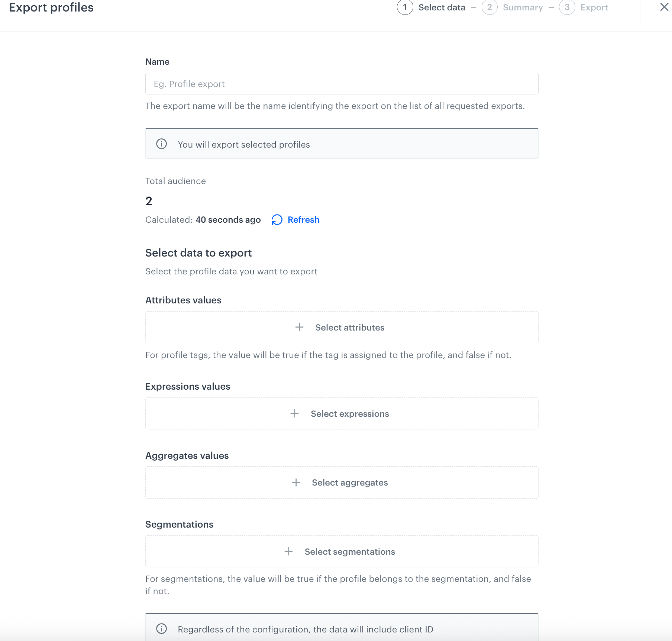This screenshot has height=641, width=672.
Task: Click the plus icon for expressions
Action: tap(294, 413)
